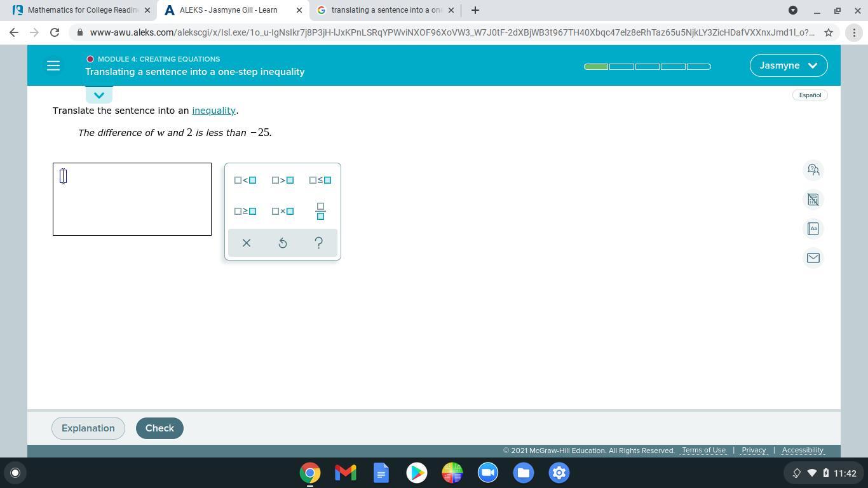Click the Explanation button
This screenshot has height=488, width=868.
pos(88,428)
